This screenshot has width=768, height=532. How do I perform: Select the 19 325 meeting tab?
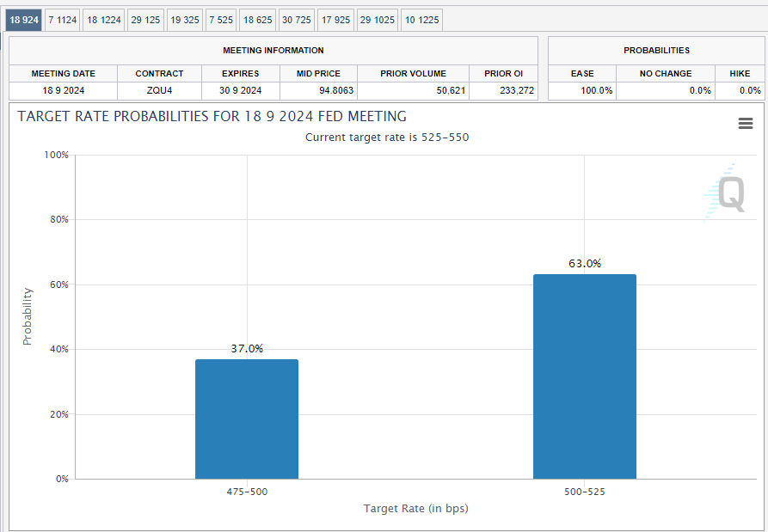[184, 20]
